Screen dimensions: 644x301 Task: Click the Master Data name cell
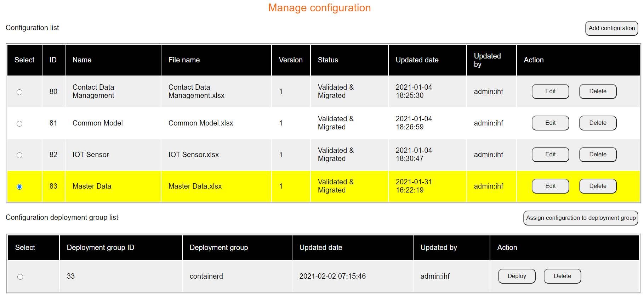(113, 186)
